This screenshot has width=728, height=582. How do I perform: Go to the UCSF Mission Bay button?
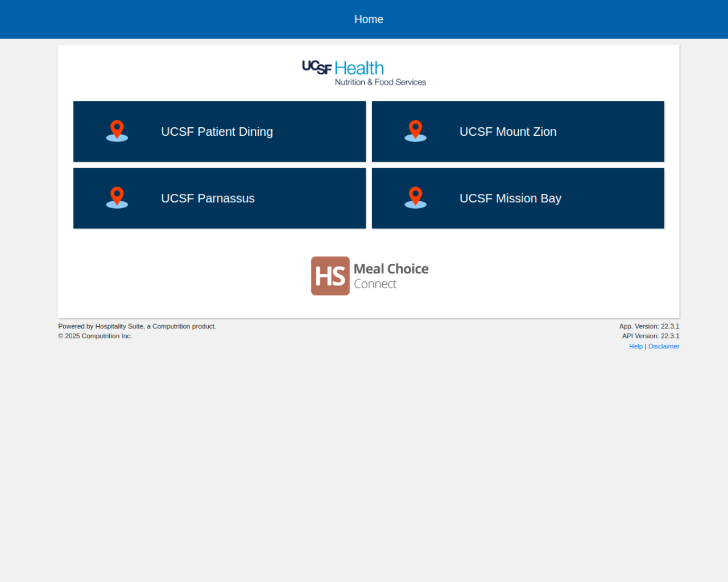point(518,198)
